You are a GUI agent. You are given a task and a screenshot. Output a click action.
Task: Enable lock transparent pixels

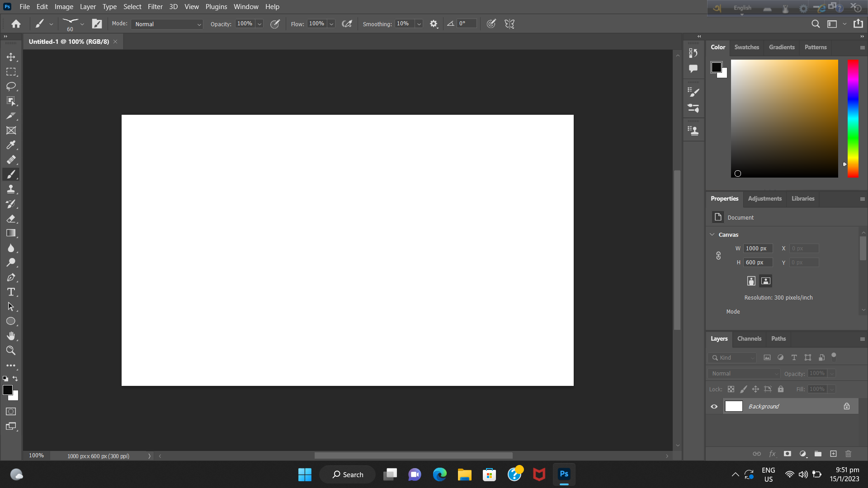(x=731, y=389)
